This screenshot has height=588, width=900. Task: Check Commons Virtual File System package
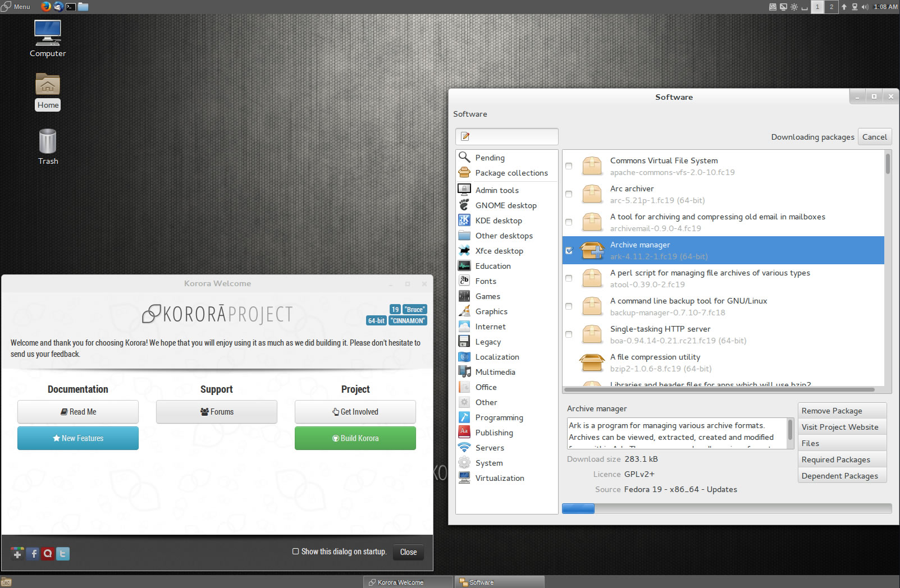pos(569,166)
